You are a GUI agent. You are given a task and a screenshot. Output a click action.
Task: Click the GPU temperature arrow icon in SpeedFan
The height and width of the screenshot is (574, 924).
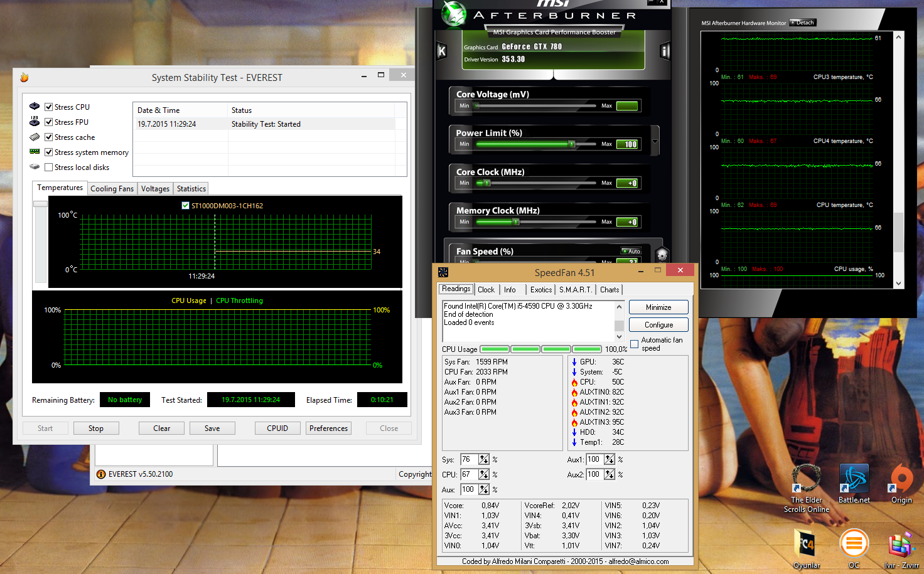(574, 362)
